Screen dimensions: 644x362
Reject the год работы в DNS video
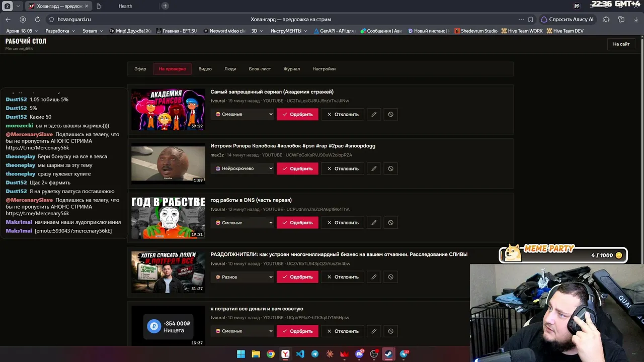(343, 223)
